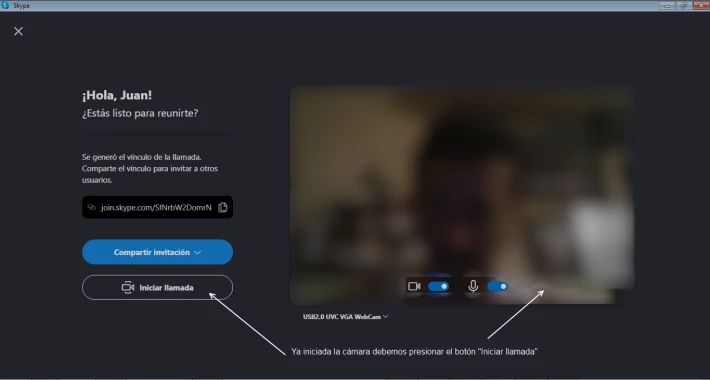This screenshot has height=380, width=710.
Task: Click the ¿Estás listo para reunirte? text
Action: tap(140, 113)
